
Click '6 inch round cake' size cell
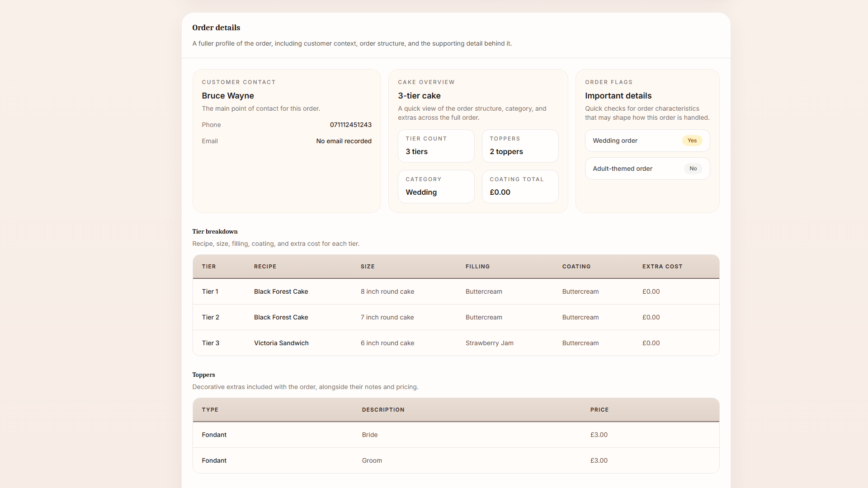pos(387,343)
